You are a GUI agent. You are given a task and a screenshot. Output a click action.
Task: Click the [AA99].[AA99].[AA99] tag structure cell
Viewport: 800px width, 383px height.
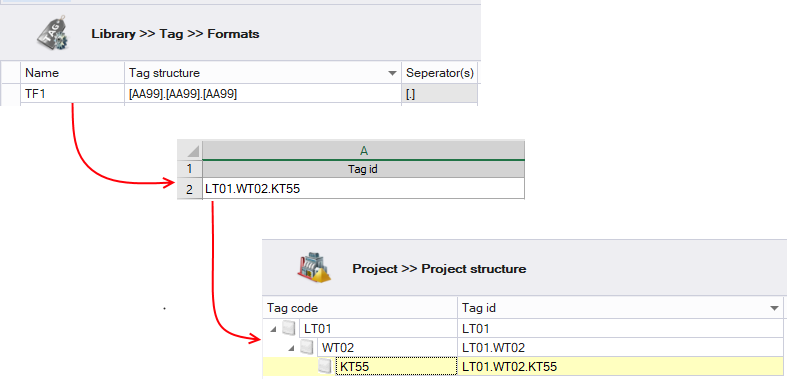pos(263,94)
